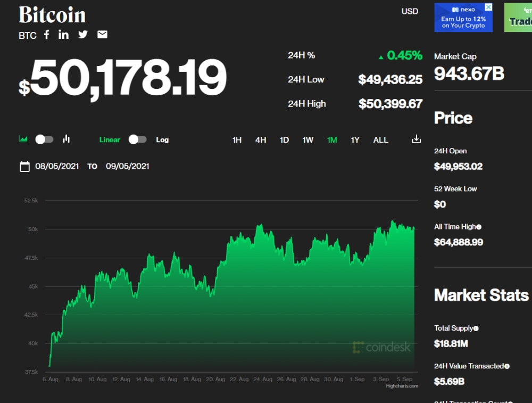The height and width of the screenshot is (403, 532).
Task: Close the nexo advertisement
Action: [488, 7]
